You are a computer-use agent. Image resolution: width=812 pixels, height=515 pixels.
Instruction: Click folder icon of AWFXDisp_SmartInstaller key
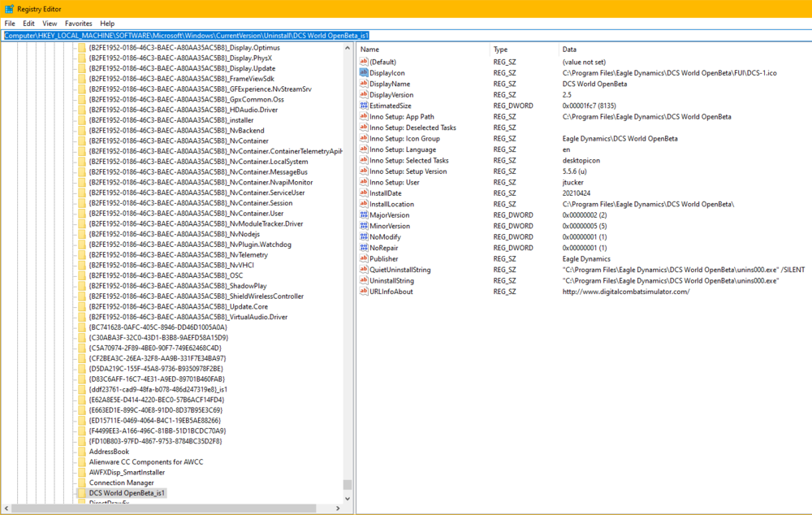[82, 472]
